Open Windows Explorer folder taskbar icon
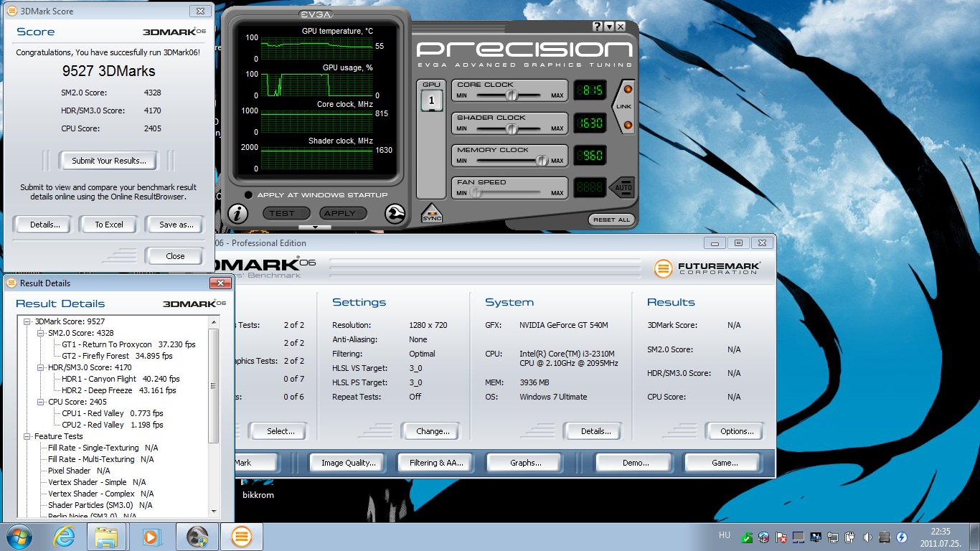Image resolution: width=980 pixels, height=551 pixels. [x=106, y=537]
